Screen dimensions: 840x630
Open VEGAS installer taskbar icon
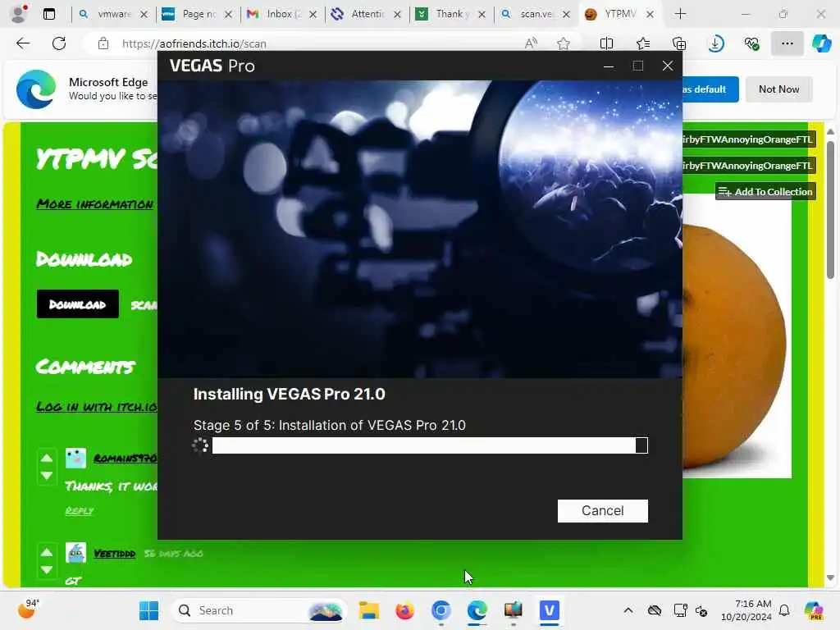coord(549,610)
